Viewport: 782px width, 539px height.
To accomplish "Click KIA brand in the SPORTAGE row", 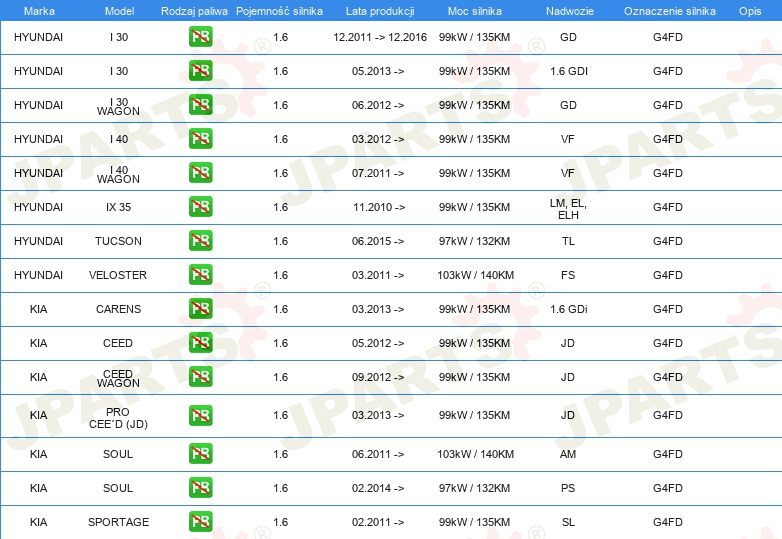I will pos(38,522).
